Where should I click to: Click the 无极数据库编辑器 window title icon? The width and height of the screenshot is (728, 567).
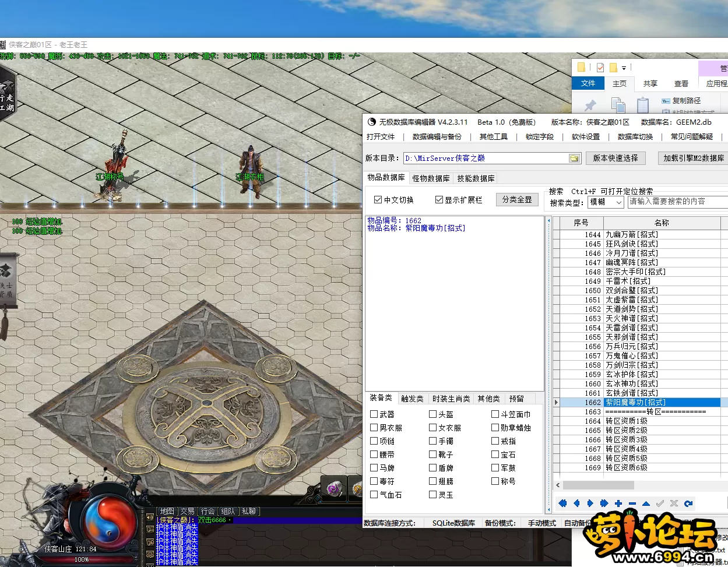tap(371, 122)
